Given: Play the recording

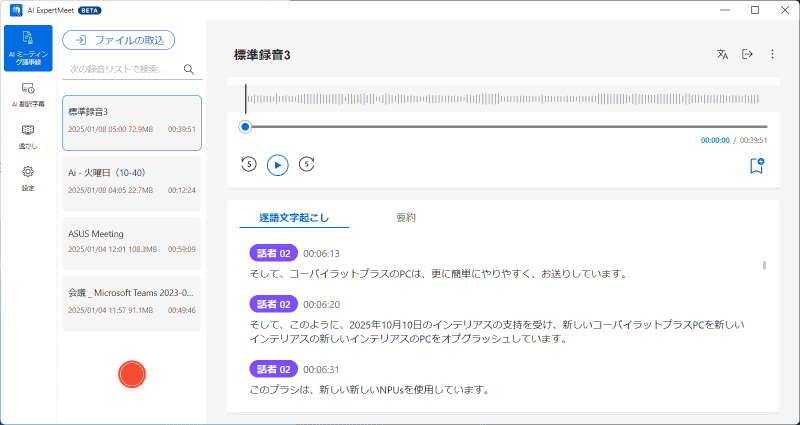Looking at the screenshot, I should pos(278,165).
